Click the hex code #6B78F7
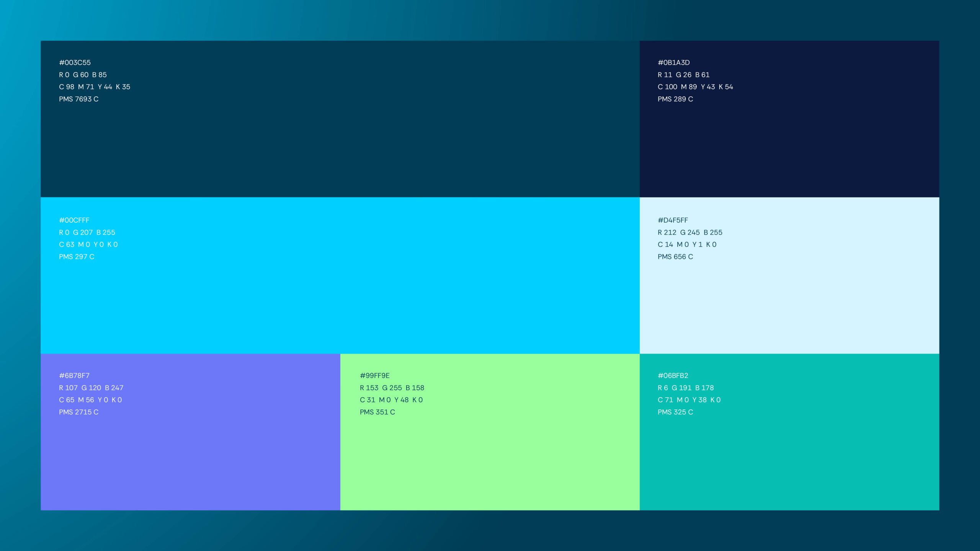 point(74,376)
